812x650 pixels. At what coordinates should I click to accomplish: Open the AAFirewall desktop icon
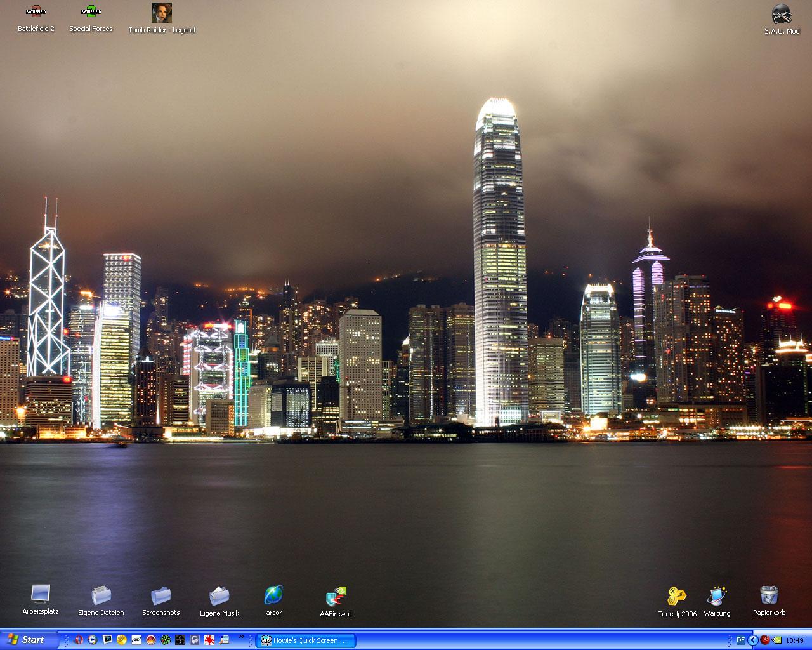point(336,602)
